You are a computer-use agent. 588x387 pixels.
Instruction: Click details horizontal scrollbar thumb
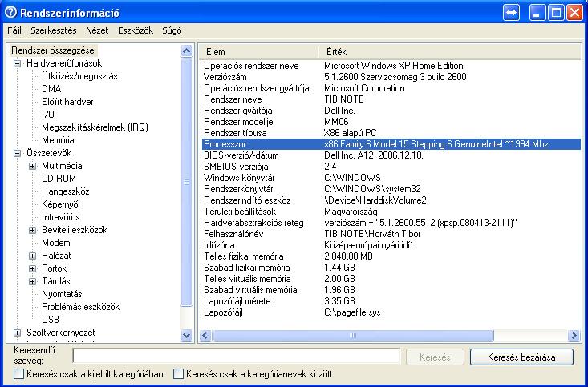tap(353, 335)
